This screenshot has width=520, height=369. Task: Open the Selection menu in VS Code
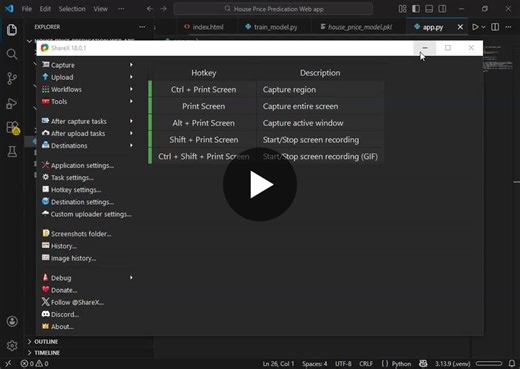tap(72, 9)
